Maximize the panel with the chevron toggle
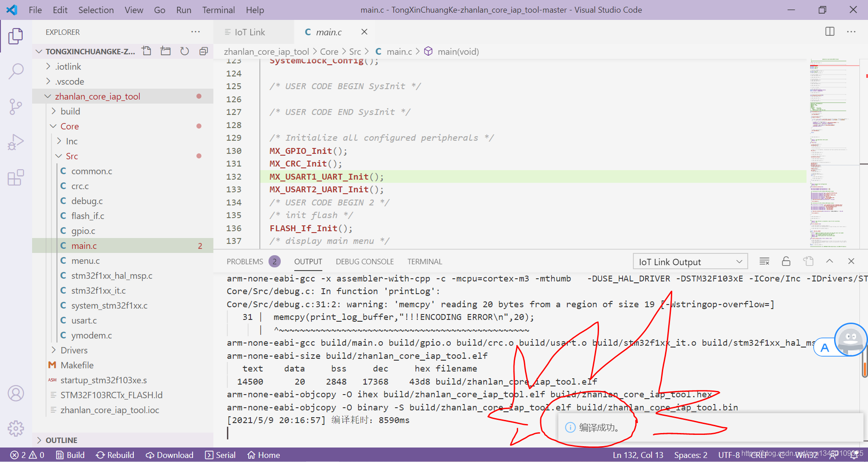868x462 pixels. tap(830, 261)
